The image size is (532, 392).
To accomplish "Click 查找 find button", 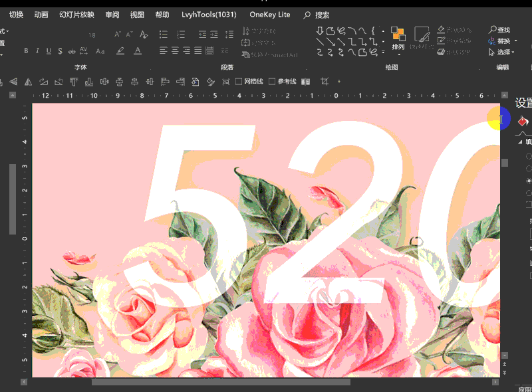I will 499,30.
